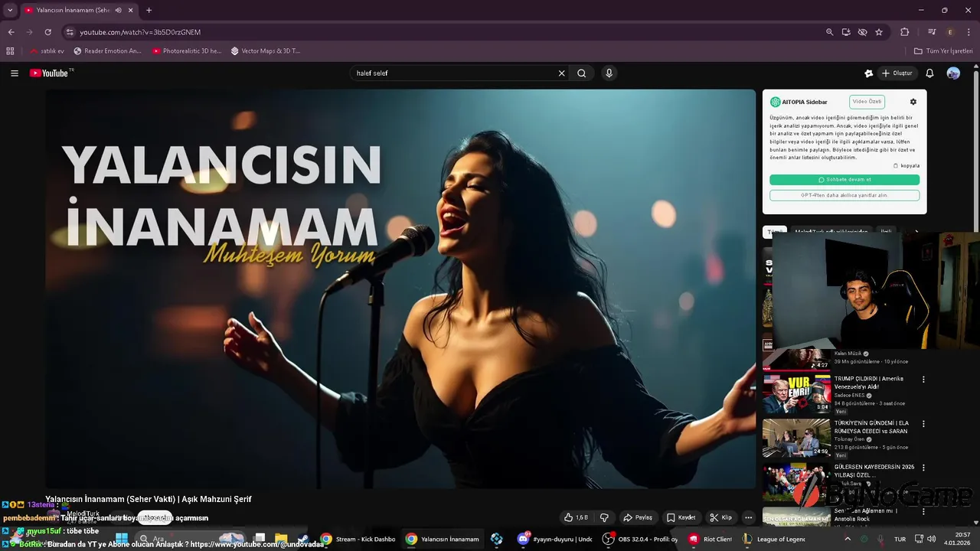The height and width of the screenshot is (551, 980).
Task: Click the eye-slash privacy icon in address bar
Action: coord(862,32)
